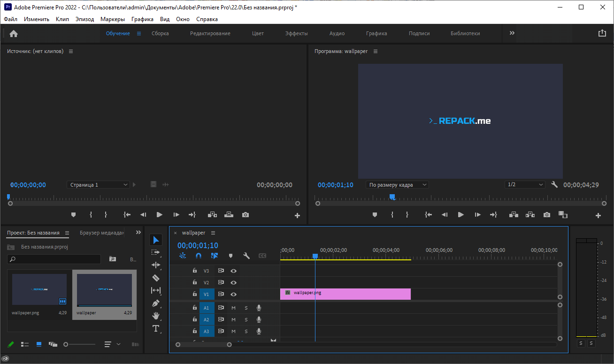Add marker in the timeline header
Viewport: 614px width, 364px height.
230,256
